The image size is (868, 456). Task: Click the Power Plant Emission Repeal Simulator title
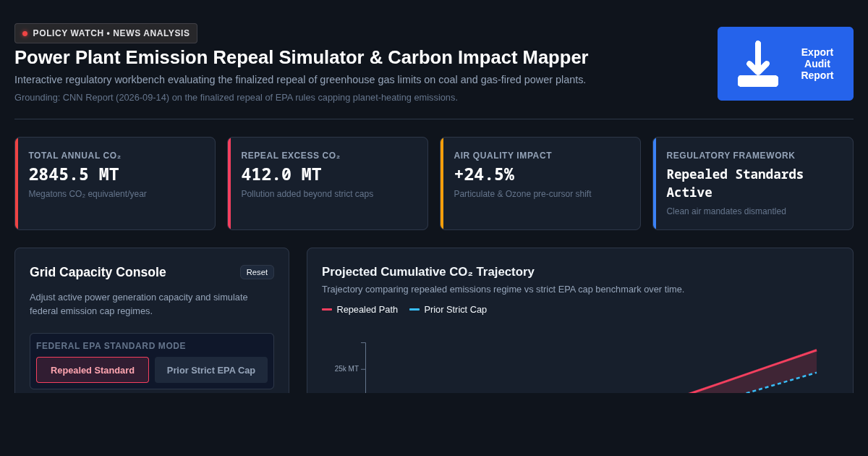tap(301, 57)
